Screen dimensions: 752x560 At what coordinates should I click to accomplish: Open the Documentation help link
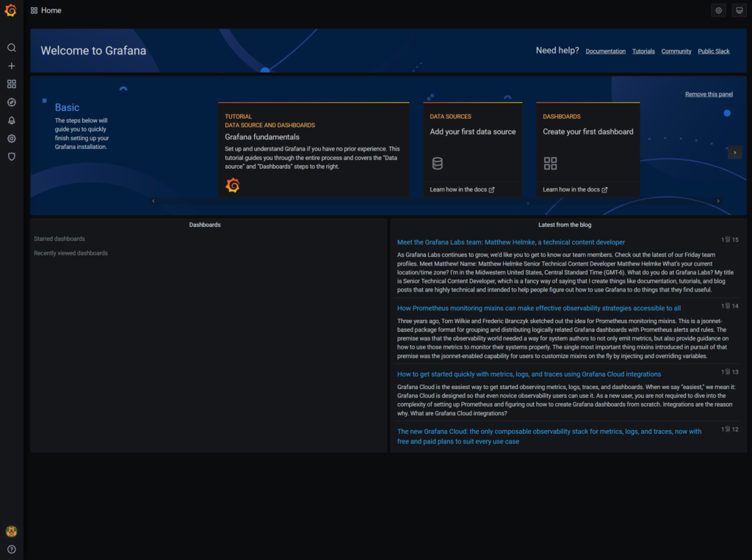point(605,51)
